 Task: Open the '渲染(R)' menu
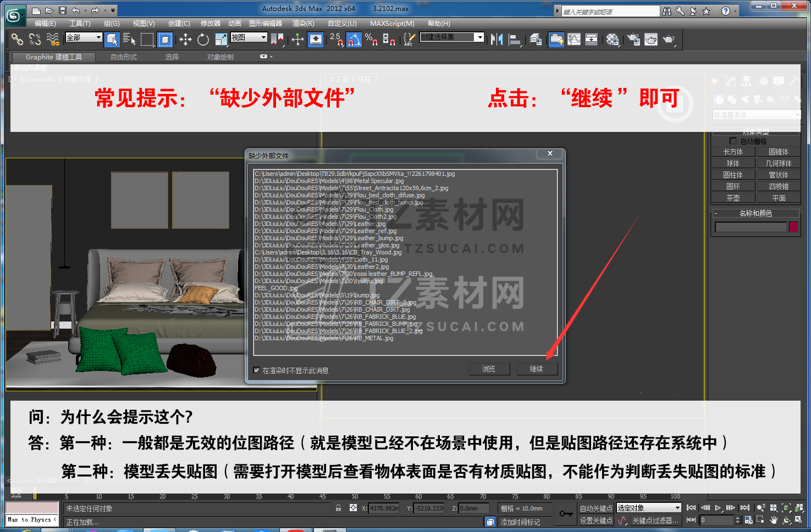click(304, 24)
